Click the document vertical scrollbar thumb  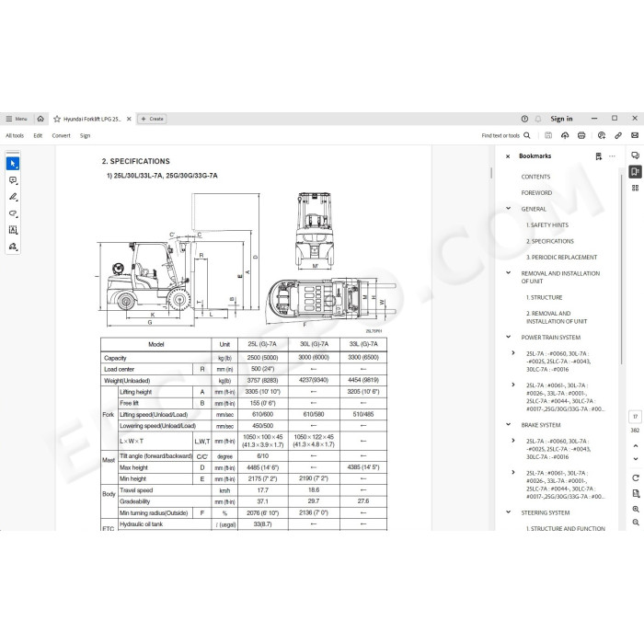pos(491,173)
